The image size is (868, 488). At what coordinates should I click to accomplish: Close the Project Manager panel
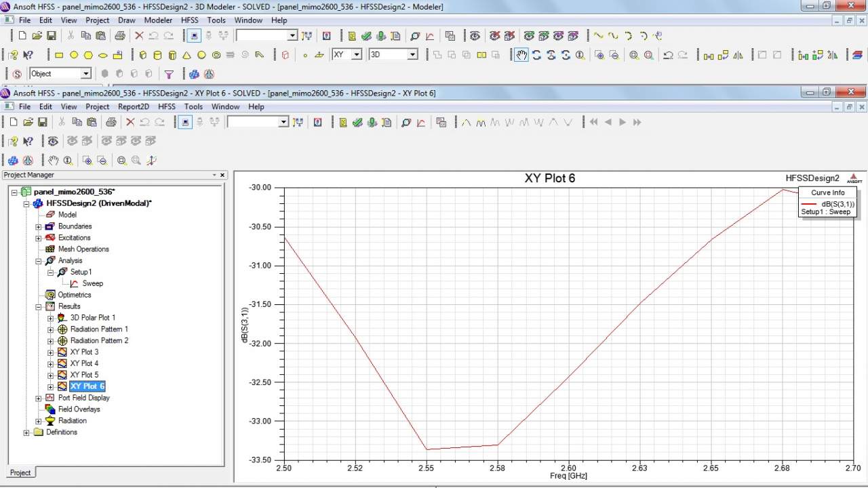[222, 175]
